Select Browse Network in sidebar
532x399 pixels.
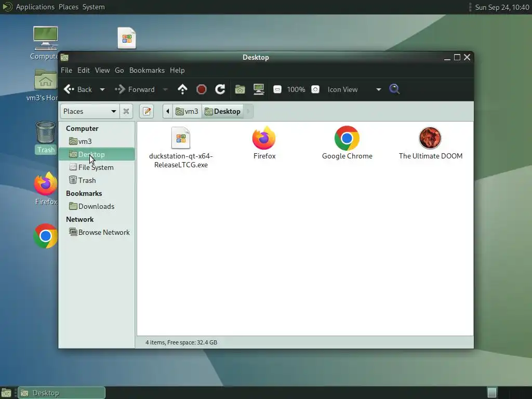[97, 232]
